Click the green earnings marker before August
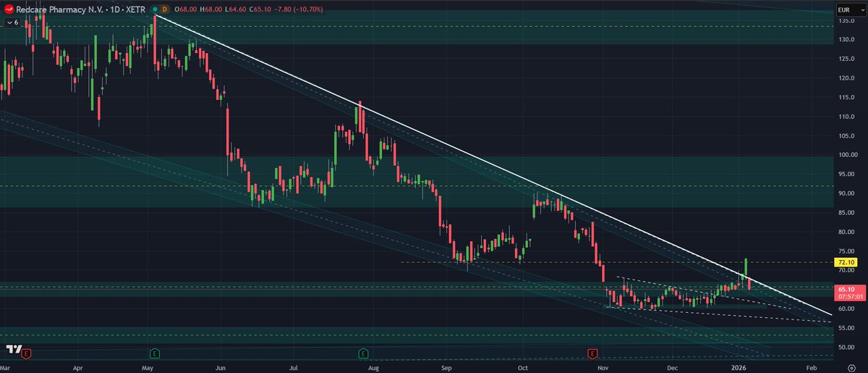Image resolution: width=868 pixels, height=373 pixels. [x=362, y=353]
